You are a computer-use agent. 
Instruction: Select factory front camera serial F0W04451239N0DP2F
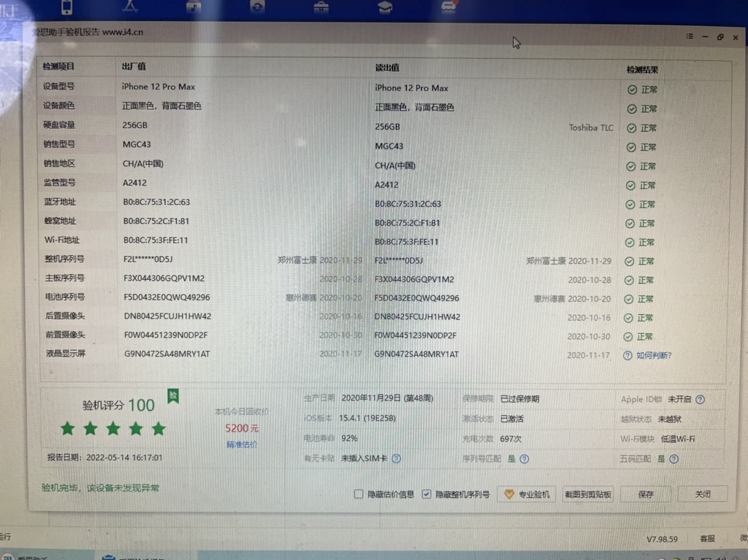(166, 335)
